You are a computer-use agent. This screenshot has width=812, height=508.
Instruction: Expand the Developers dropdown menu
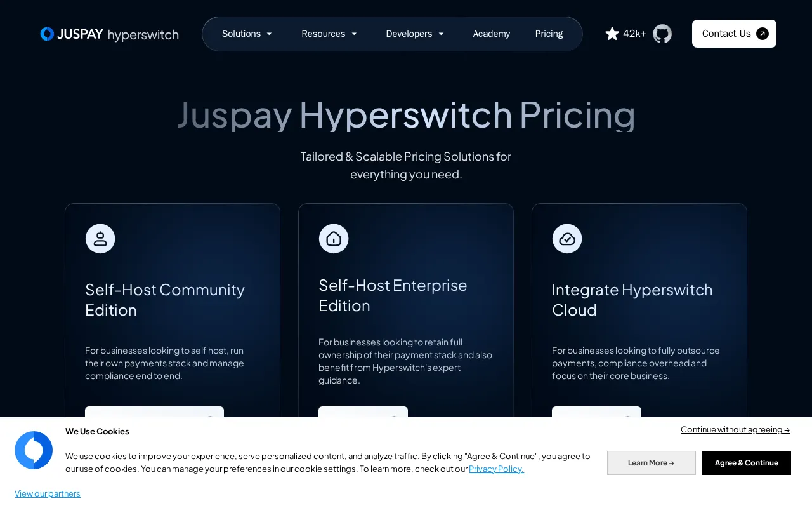416,34
